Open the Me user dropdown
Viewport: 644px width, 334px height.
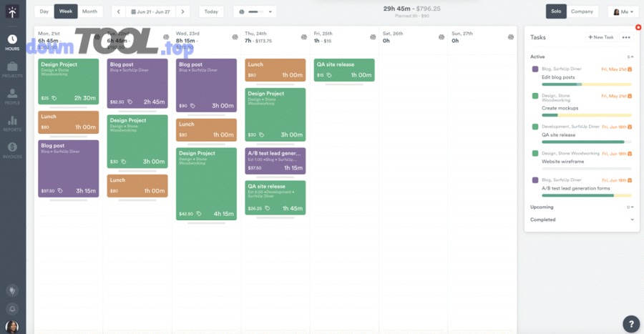[x=623, y=11]
